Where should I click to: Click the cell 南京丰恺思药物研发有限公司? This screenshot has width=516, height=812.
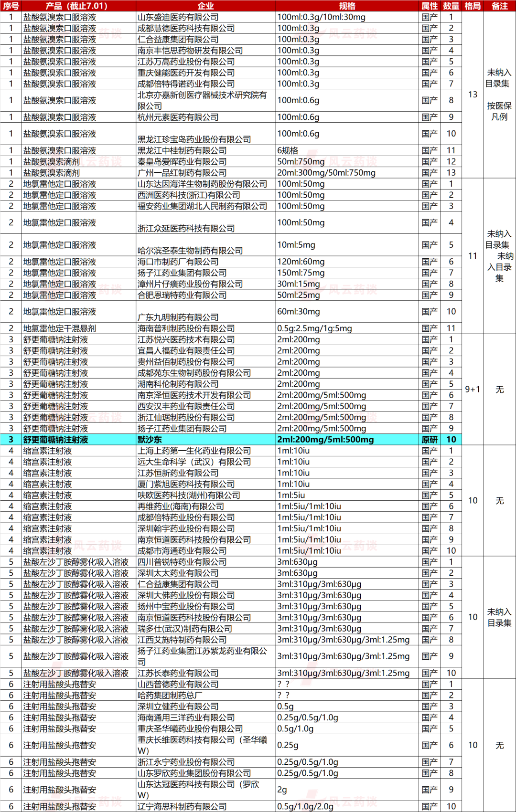point(206,50)
